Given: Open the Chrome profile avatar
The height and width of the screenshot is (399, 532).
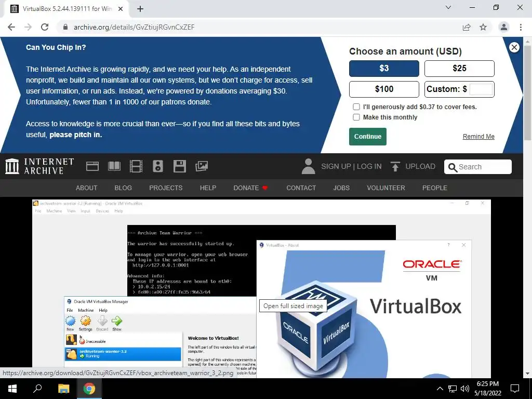Looking at the screenshot, I should click(x=504, y=27).
